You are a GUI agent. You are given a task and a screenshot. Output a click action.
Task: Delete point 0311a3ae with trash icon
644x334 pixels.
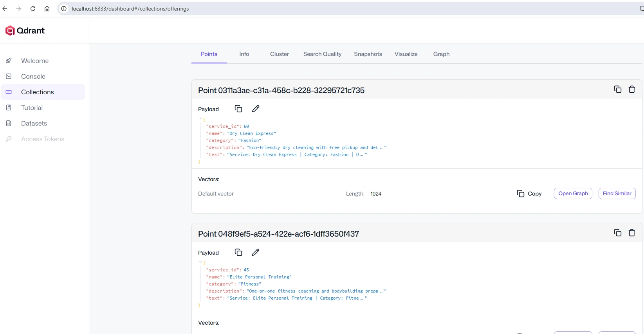(x=632, y=89)
